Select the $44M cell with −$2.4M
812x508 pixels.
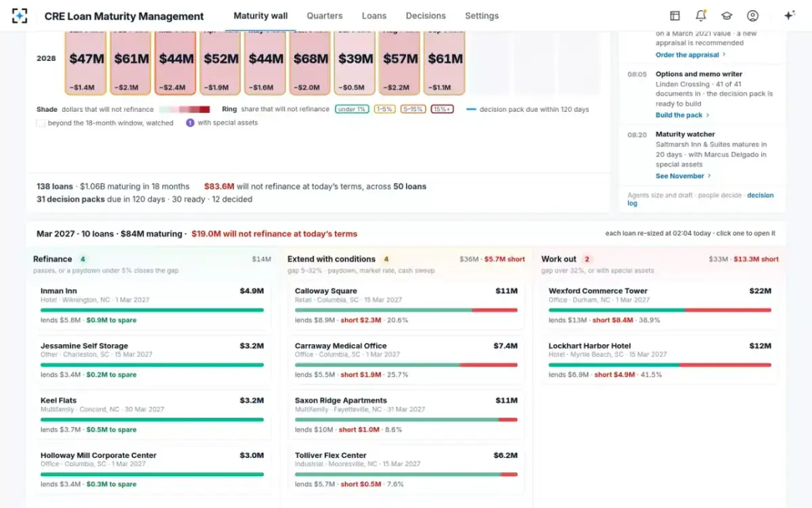click(x=176, y=63)
